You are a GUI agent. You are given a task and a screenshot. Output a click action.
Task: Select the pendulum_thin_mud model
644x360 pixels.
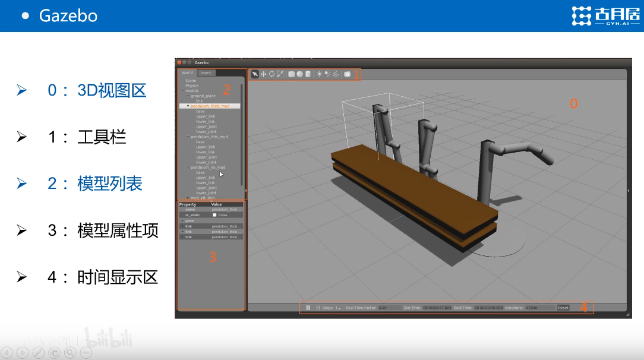pos(209,137)
